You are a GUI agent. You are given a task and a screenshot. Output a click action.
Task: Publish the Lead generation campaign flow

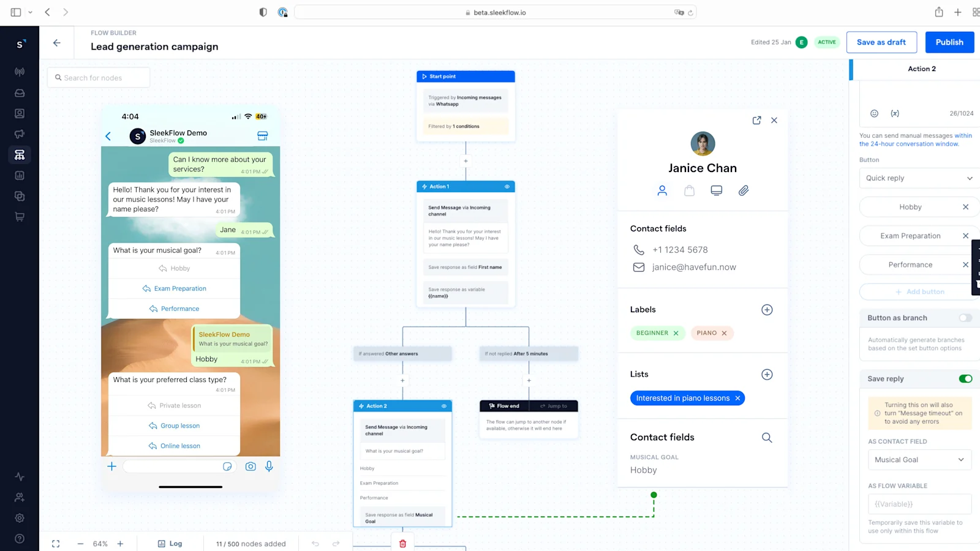tap(949, 42)
